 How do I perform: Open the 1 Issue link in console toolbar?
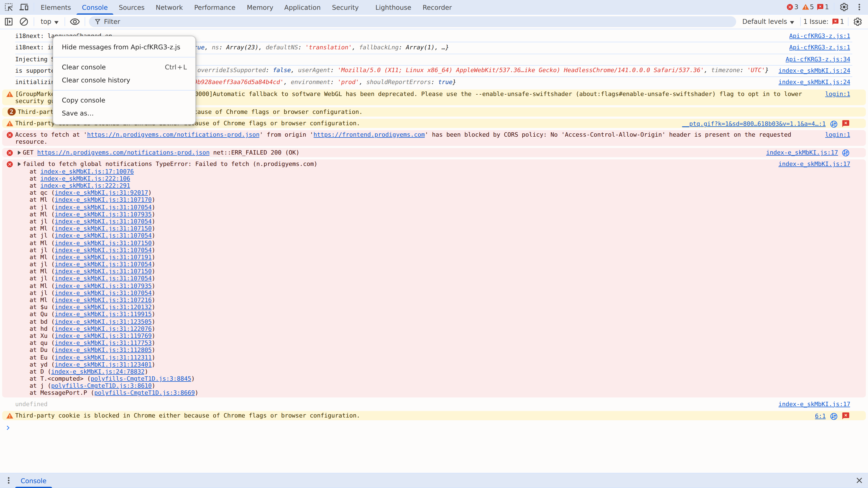tap(824, 22)
